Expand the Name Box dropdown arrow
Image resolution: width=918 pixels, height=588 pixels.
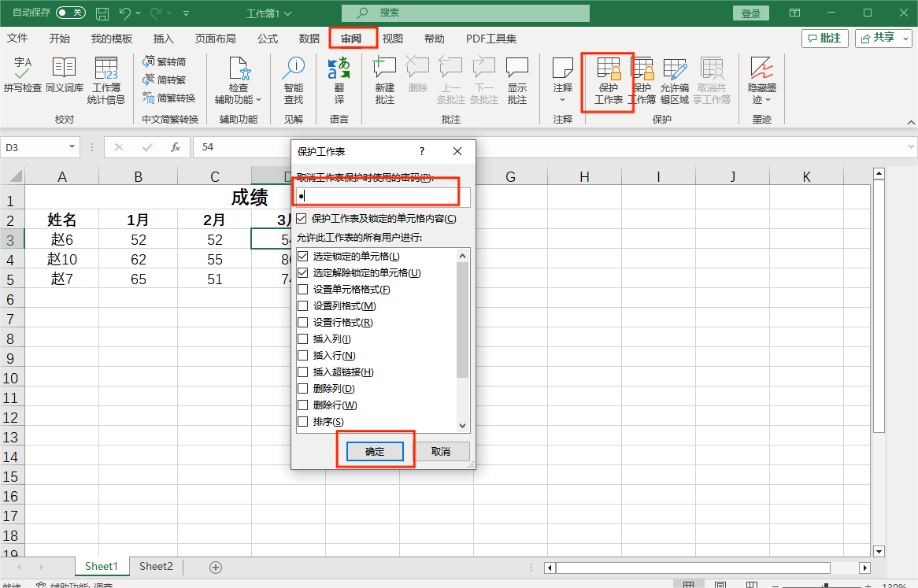click(72, 147)
